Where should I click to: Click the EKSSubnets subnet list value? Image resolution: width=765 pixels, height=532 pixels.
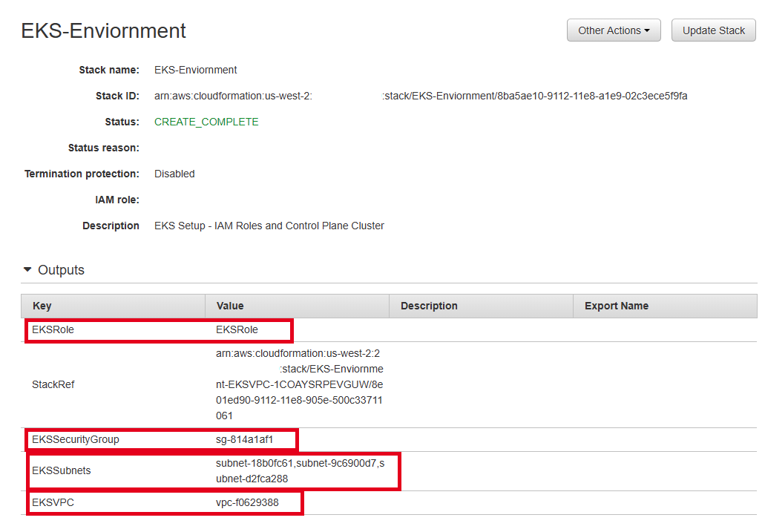[x=300, y=470]
